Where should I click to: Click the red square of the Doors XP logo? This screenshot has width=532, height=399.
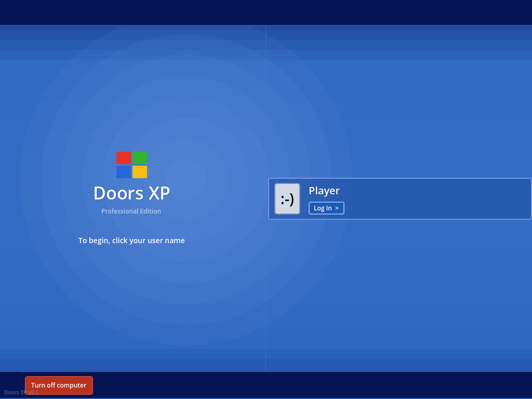coord(123,157)
